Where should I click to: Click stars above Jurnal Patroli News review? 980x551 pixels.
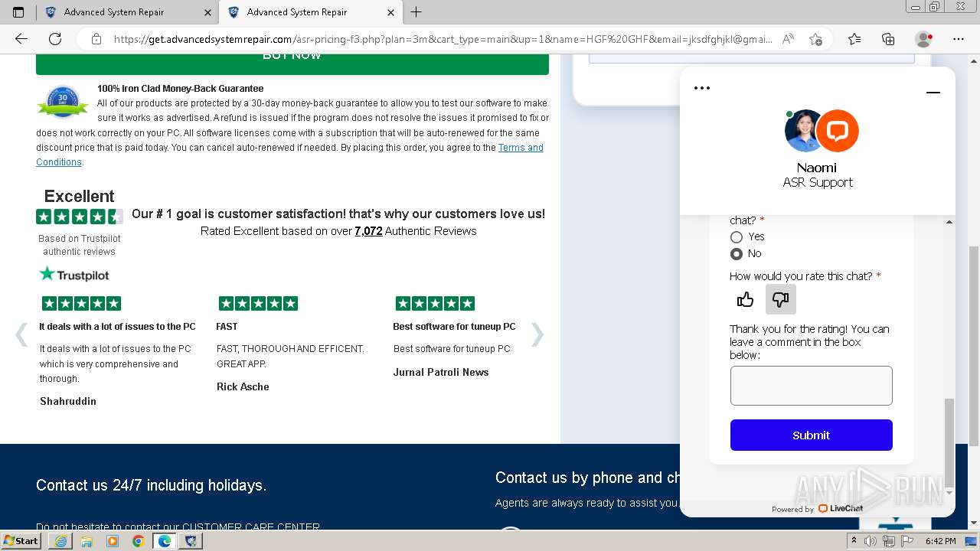pos(435,304)
